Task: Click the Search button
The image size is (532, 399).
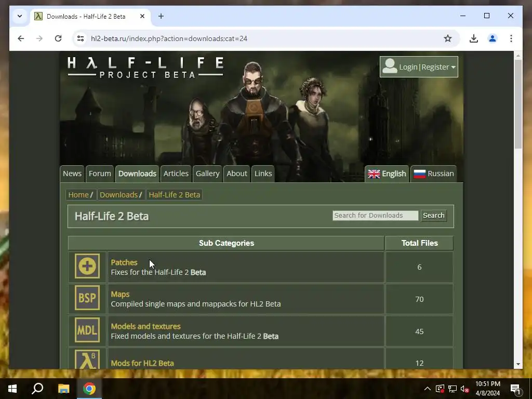Action: click(434, 216)
